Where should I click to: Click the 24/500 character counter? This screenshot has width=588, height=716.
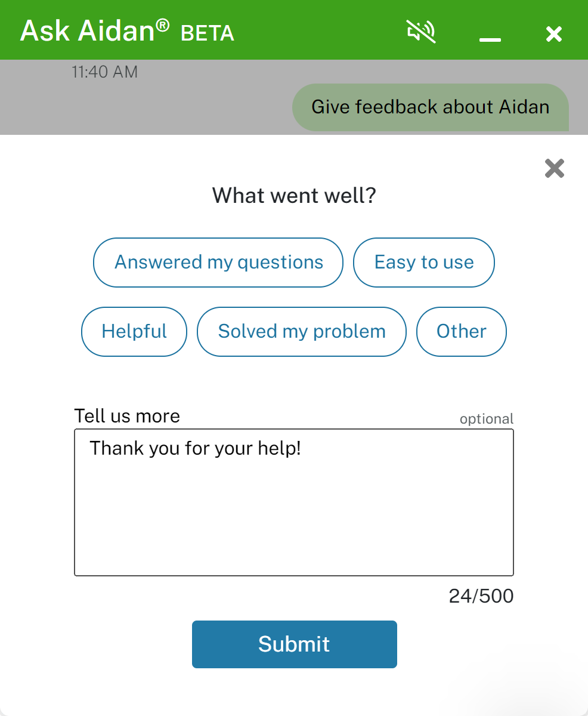tap(482, 595)
